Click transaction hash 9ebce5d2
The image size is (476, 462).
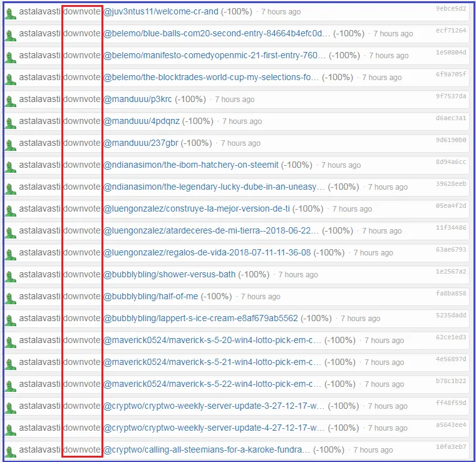pos(451,9)
